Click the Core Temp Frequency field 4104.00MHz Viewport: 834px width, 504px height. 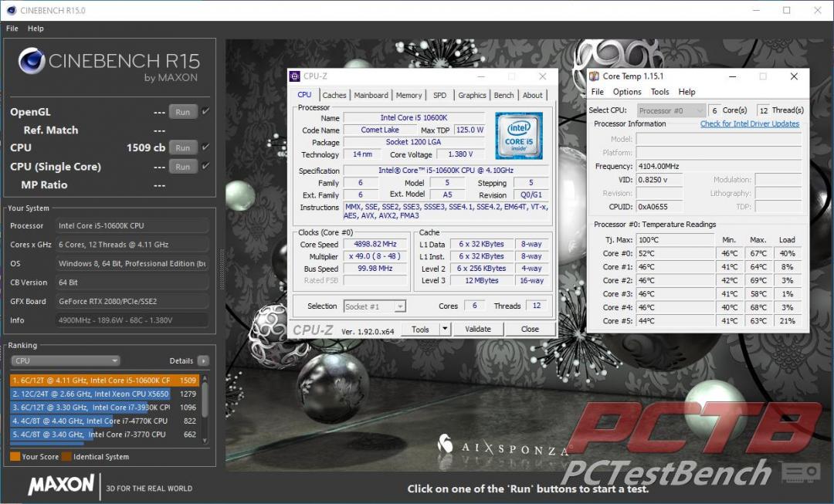(719, 166)
